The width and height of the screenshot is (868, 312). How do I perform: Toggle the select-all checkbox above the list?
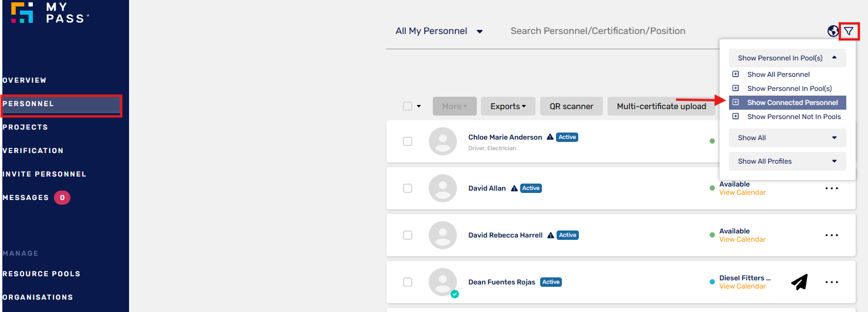408,106
